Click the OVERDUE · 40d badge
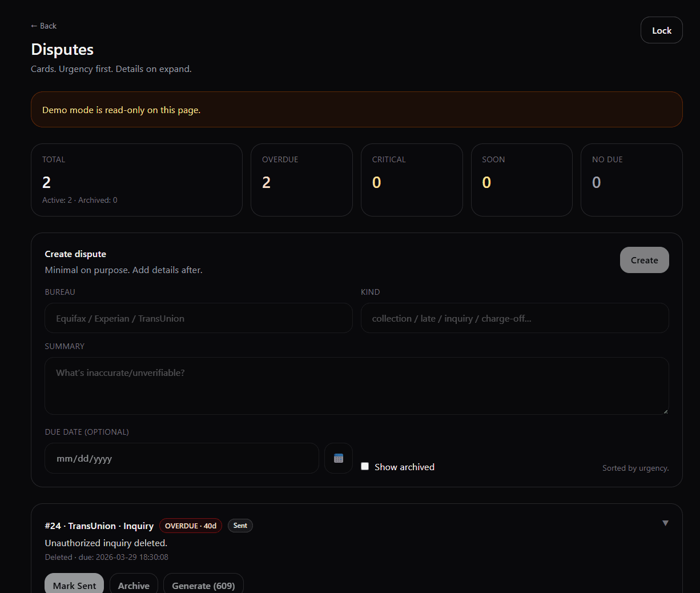This screenshot has height=593, width=700. click(x=191, y=526)
